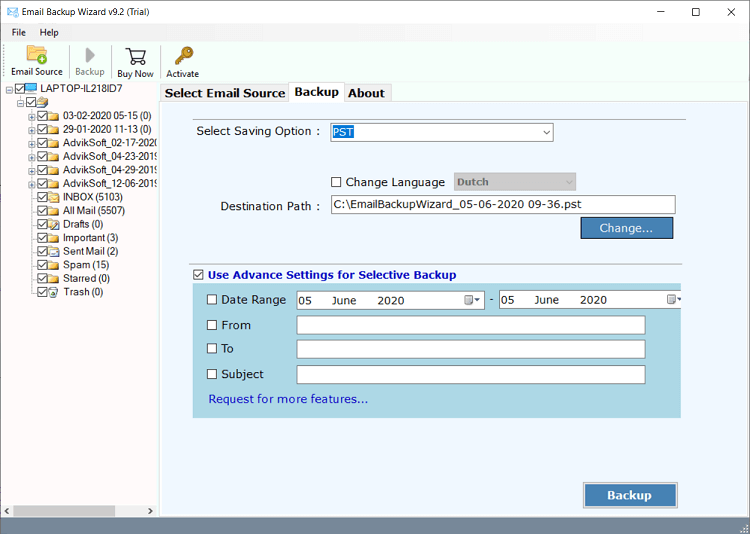Click the Email Source toolbar icon
Viewport: 750px width, 534px height.
pos(36,55)
